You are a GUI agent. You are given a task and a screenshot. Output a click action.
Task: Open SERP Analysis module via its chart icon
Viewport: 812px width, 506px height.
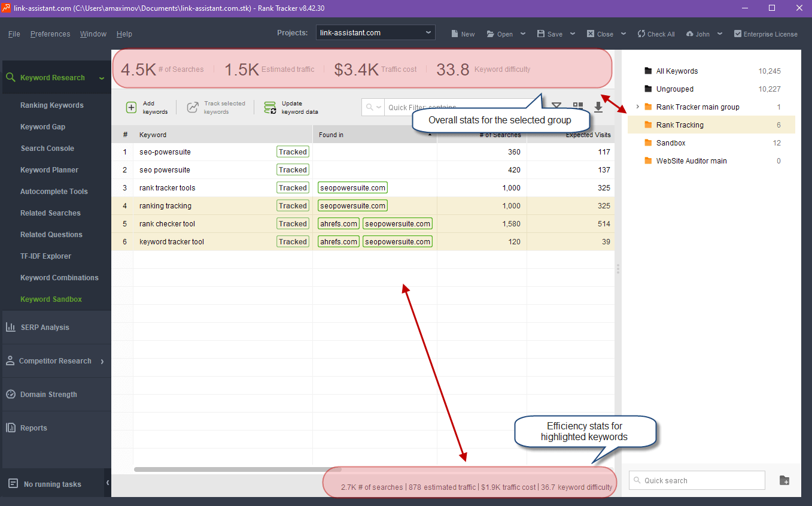11,327
